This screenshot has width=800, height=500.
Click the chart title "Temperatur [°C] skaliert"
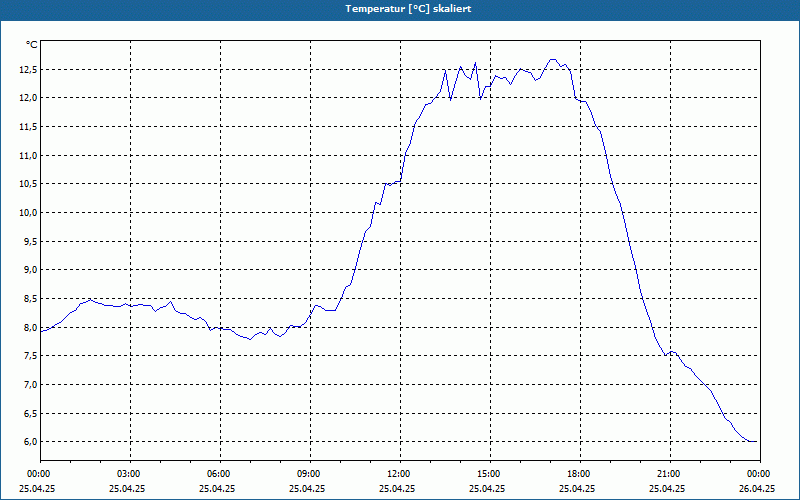click(408, 9)
